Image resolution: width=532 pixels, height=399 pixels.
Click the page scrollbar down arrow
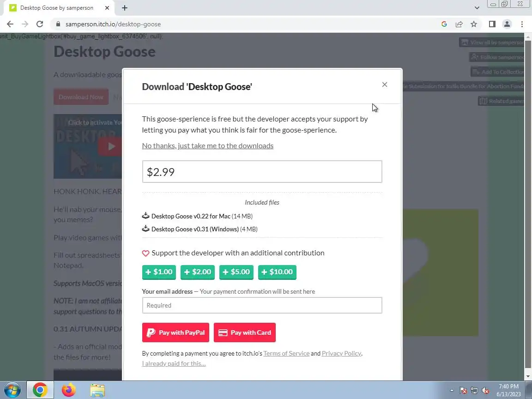(x=528, y=376)
